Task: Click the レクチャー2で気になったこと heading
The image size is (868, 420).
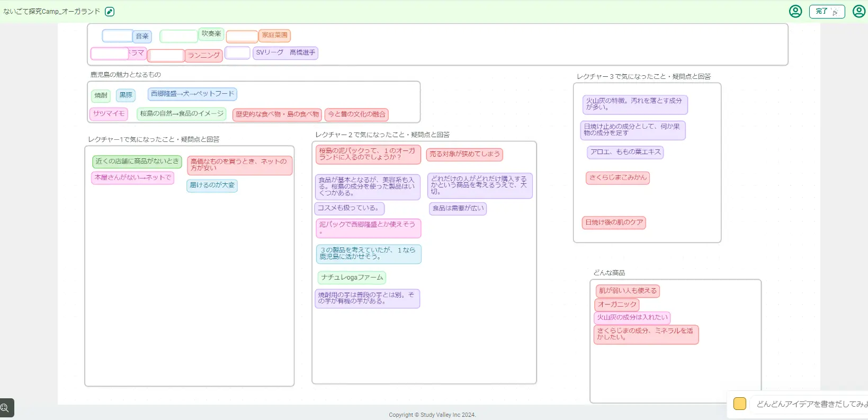Action: point(382,135)
